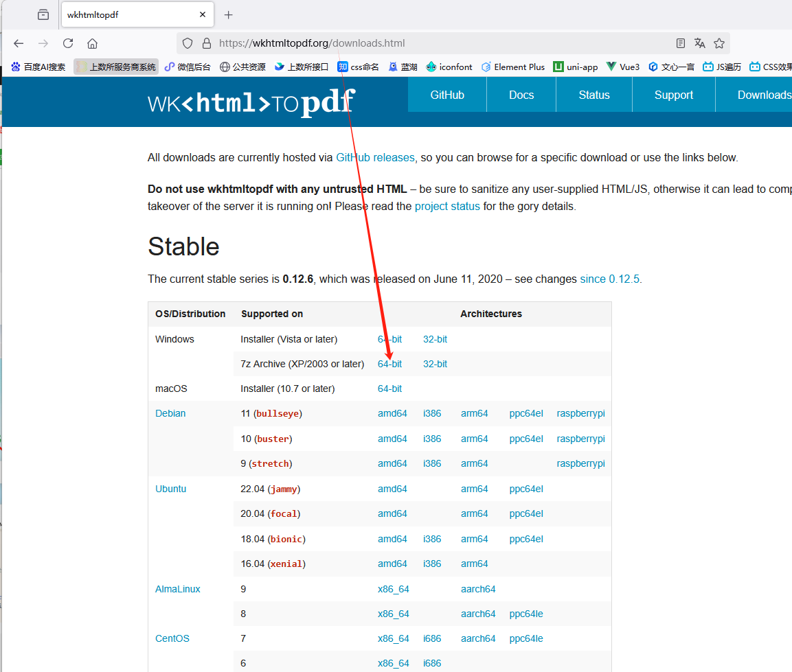Screen dimensions: 792x672
Task: Download CentOS 7 i686
Action: click(432, 638)
